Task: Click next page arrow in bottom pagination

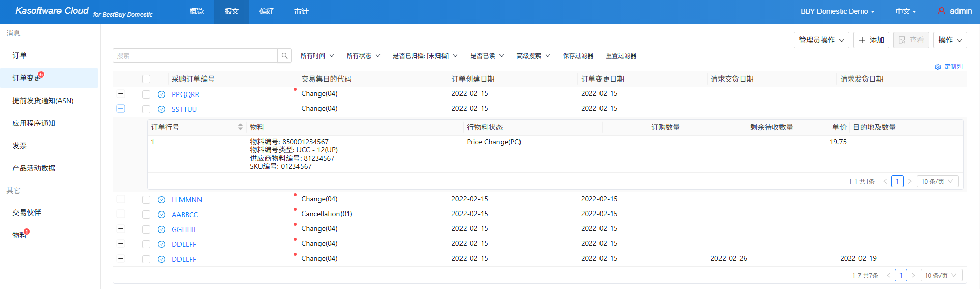Action: [x=913, y=276]
